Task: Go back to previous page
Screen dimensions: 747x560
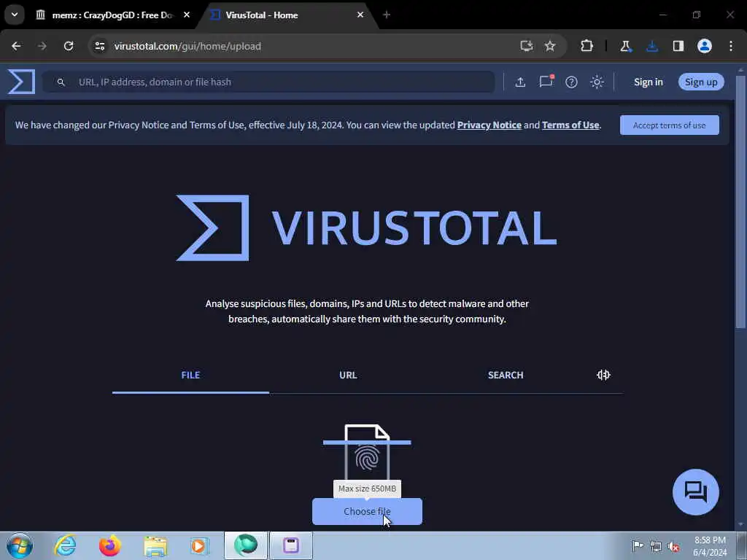Action: pos(16,46)
